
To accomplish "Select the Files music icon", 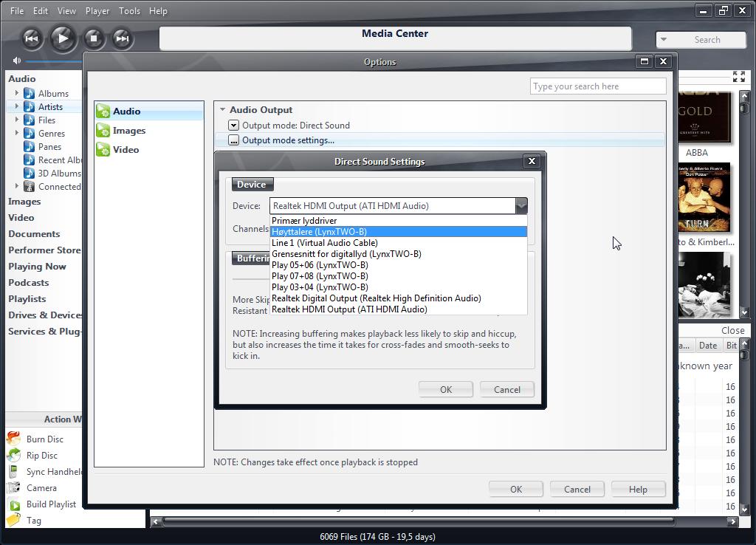I will 30,120.
